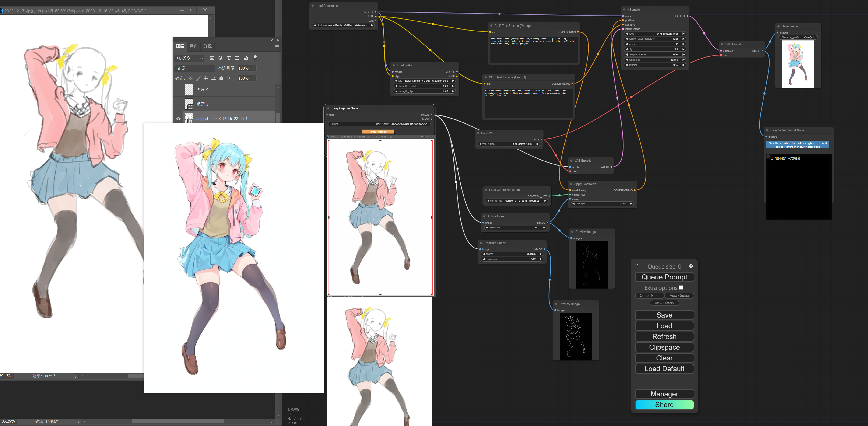
Task: Click the filename_prefix ComfyUI input field
Action: click(x=798, y=37)
